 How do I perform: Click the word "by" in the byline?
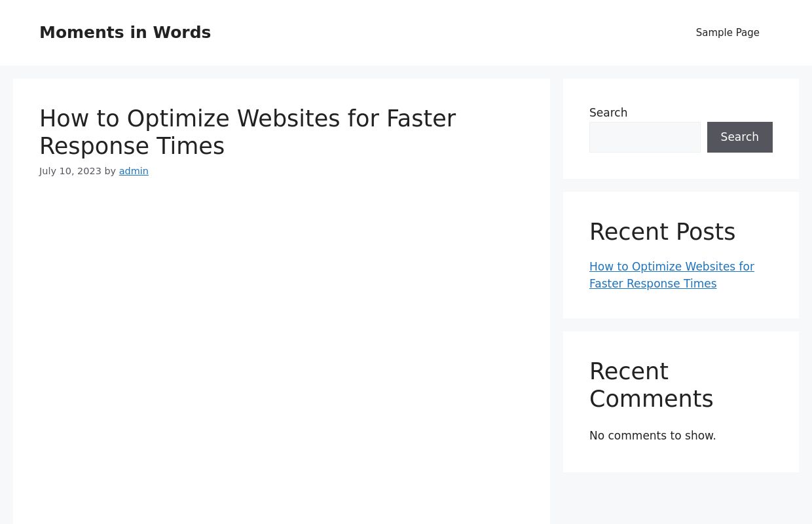pyautogui.click(x=110, y=171)
